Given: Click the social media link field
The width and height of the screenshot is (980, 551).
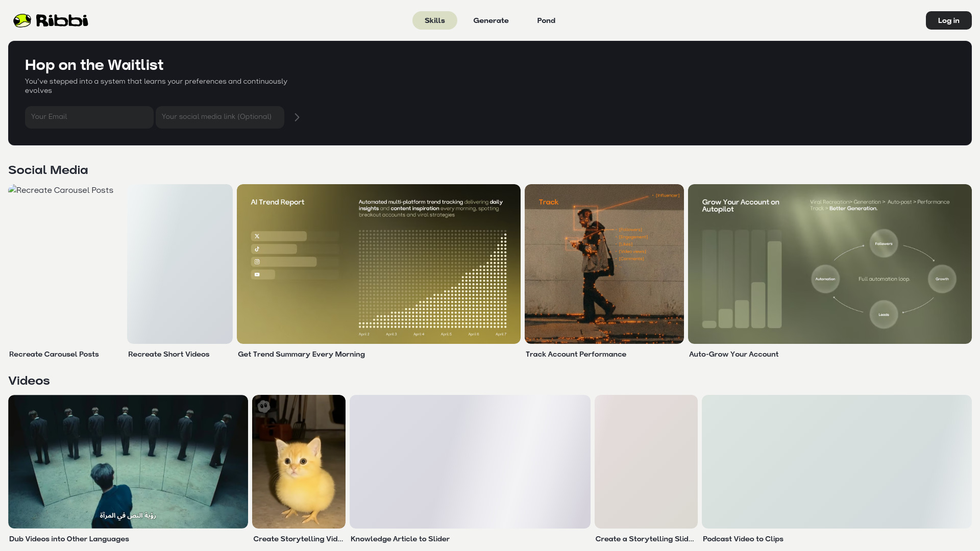Looking at the screenshot, I should 219,117.
